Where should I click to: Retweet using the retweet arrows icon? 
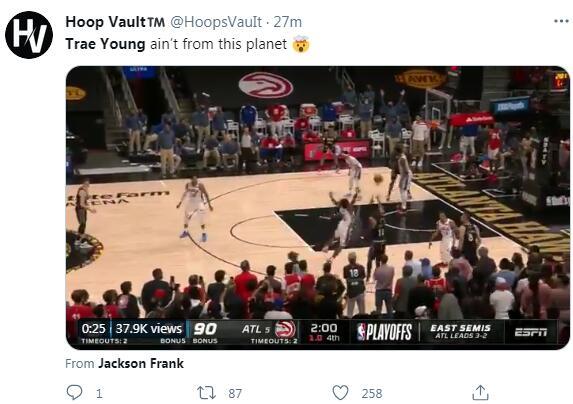pos(206,393)
